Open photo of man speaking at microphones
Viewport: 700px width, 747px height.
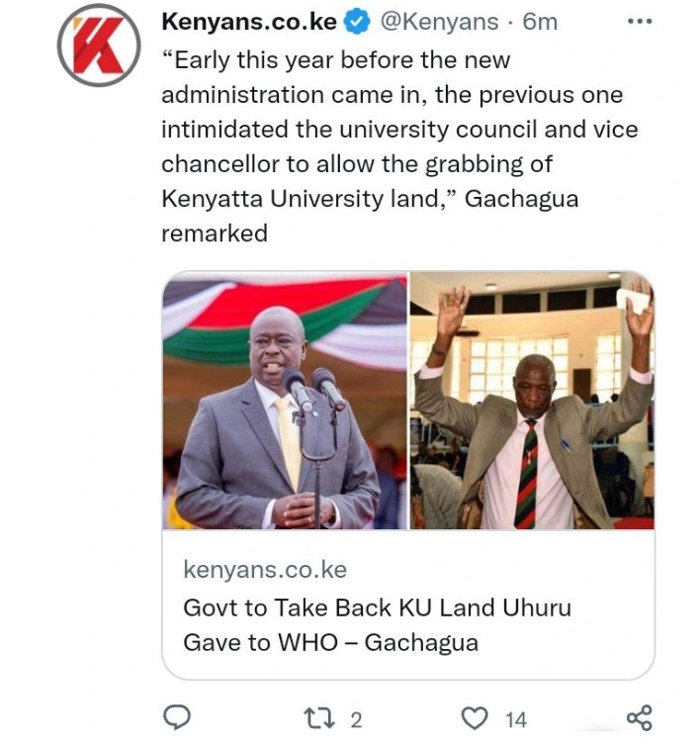click(285, 400)
